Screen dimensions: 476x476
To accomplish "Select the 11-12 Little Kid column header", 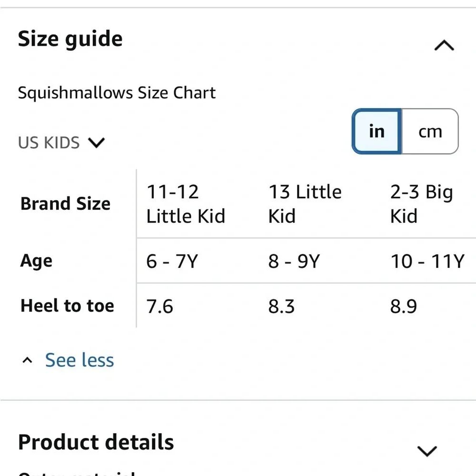I will [186, 204].
